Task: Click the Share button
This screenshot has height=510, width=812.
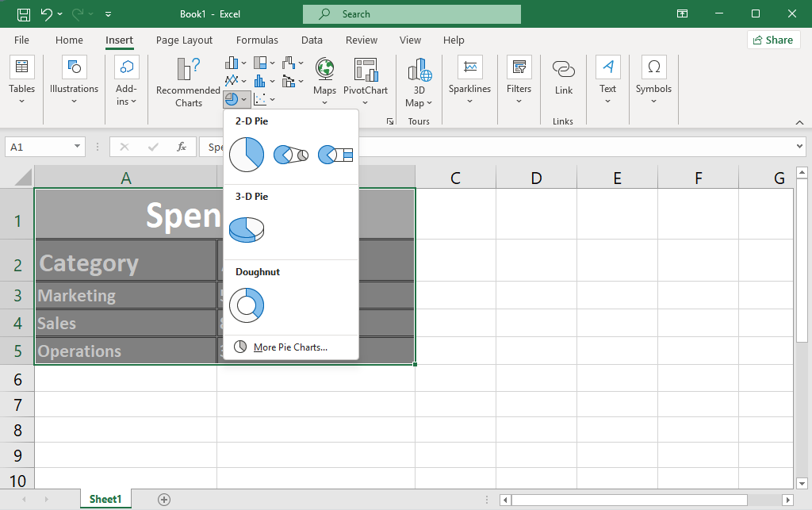Action: click(x=774, y=40)
